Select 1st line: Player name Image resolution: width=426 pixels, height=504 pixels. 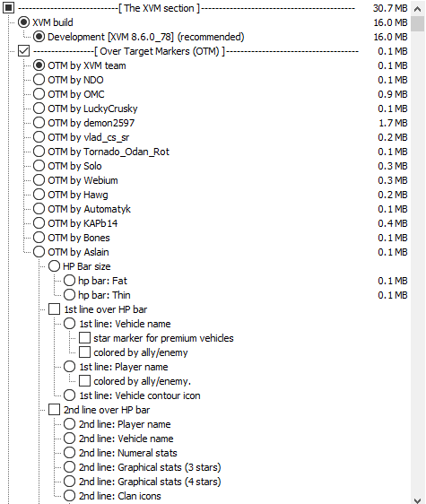click(x=69, y=367)
